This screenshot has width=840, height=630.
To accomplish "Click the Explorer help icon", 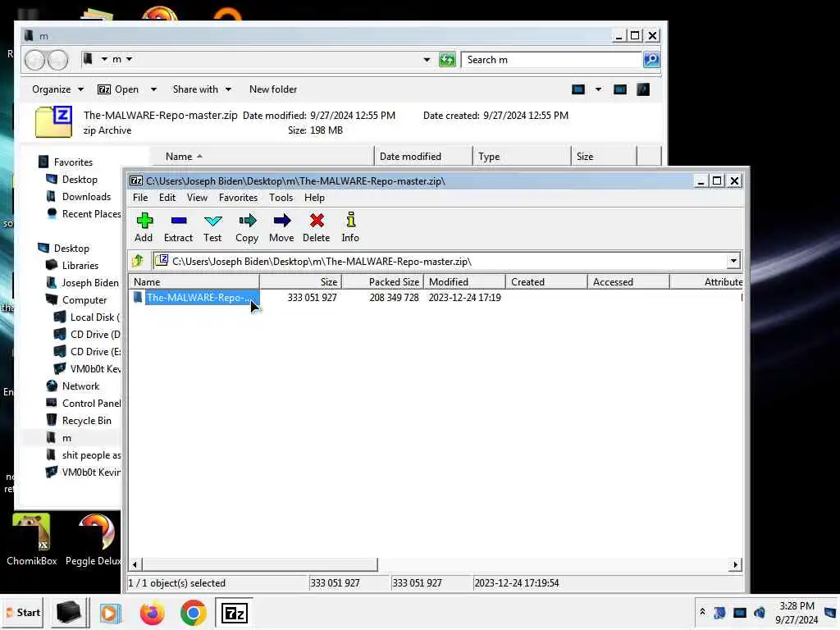I will (643, 89).
